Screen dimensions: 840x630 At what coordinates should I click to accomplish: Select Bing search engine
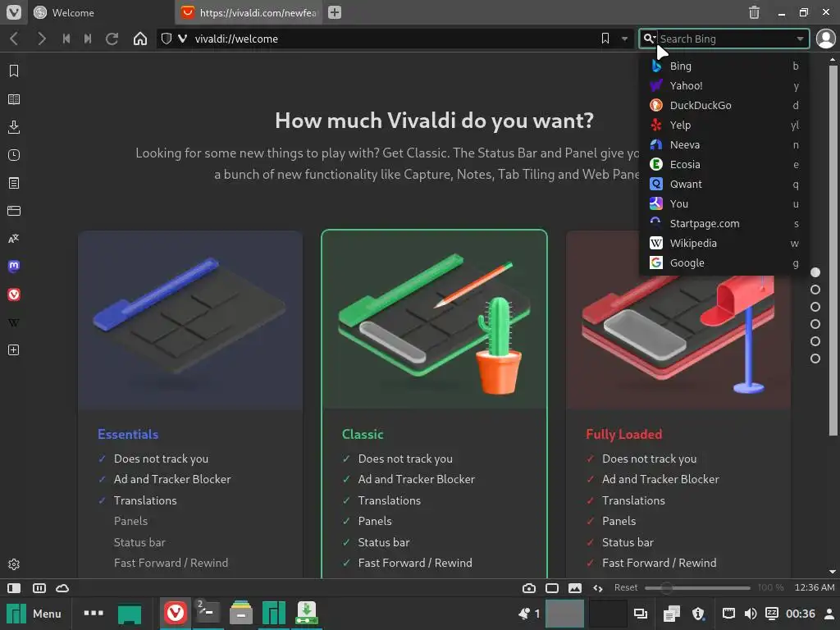click(x=724, y=66)
